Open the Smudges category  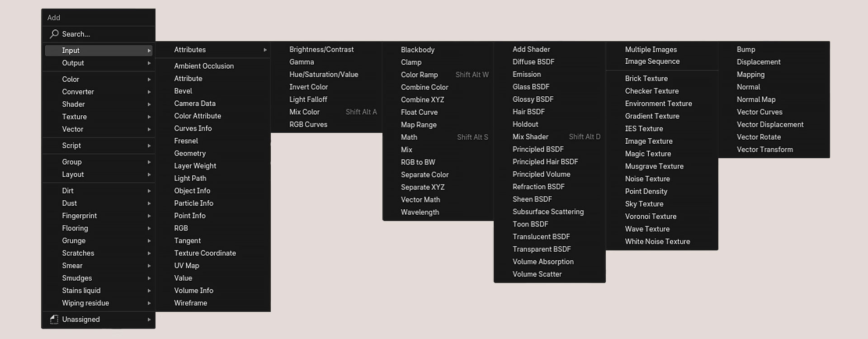point(99,278)
